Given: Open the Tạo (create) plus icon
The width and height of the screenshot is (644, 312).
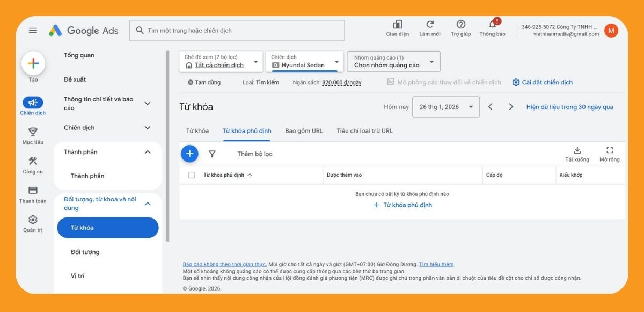Looking at the screenshot, I should click(33, 63).
